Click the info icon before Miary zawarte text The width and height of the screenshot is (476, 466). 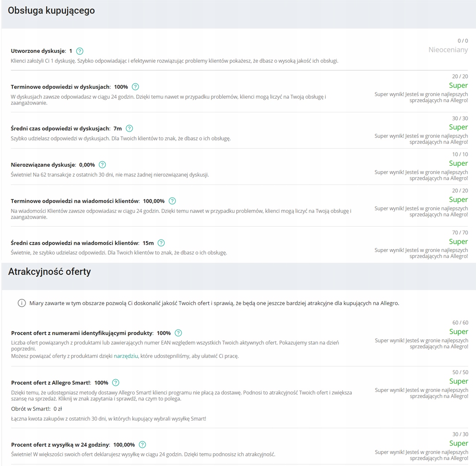[x=22, y=303]
